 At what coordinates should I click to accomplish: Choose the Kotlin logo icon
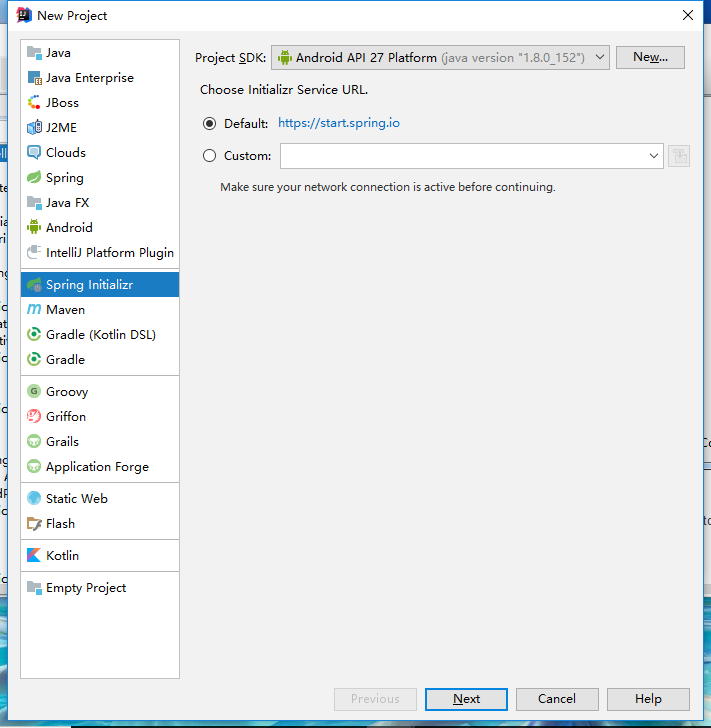click(x=34, y=555)
